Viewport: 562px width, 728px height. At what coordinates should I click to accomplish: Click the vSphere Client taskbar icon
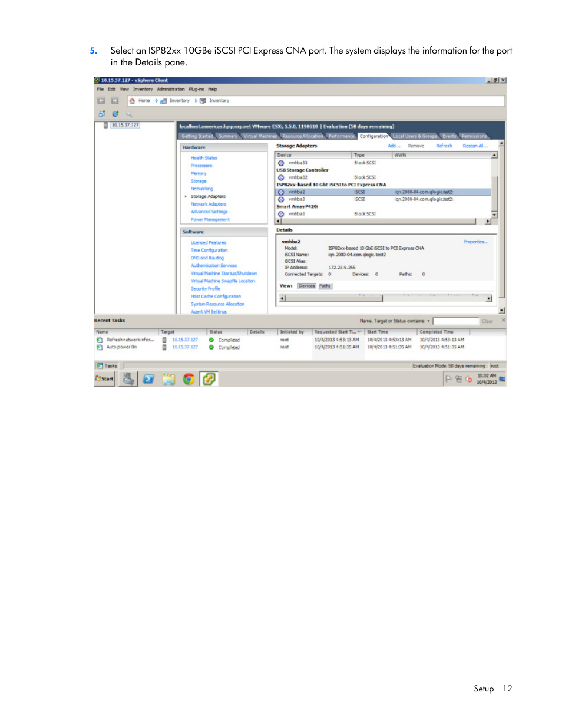209,379
